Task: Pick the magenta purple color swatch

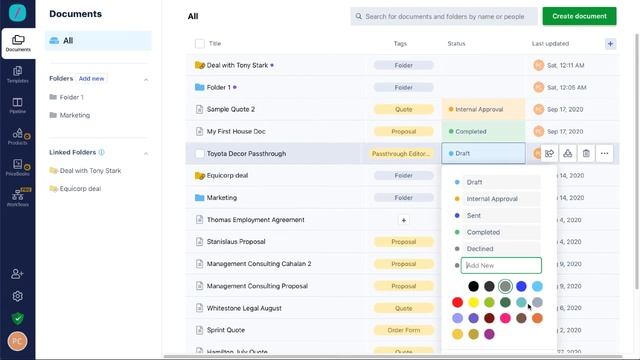Action: 489,334
